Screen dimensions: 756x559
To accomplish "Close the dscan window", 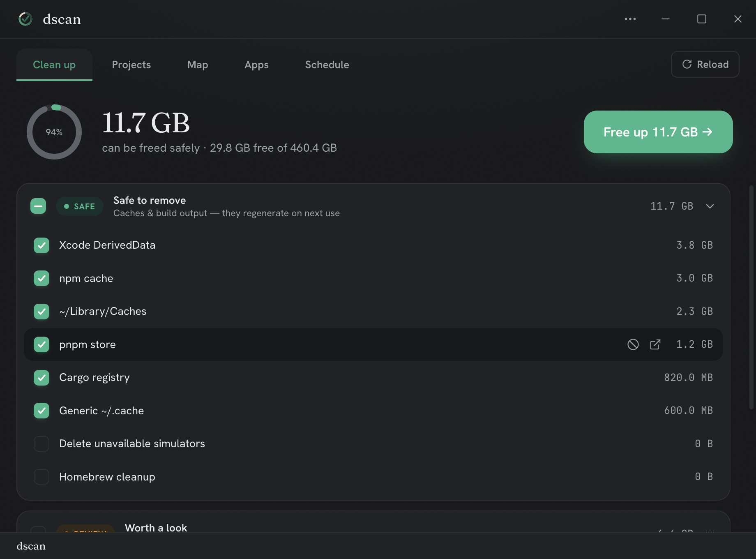I will [x=738, y=19].
